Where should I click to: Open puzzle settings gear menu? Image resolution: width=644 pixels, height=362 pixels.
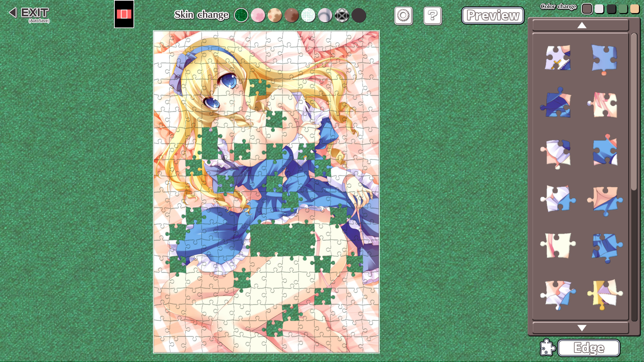pyautogui.click(x=402, y=15)
